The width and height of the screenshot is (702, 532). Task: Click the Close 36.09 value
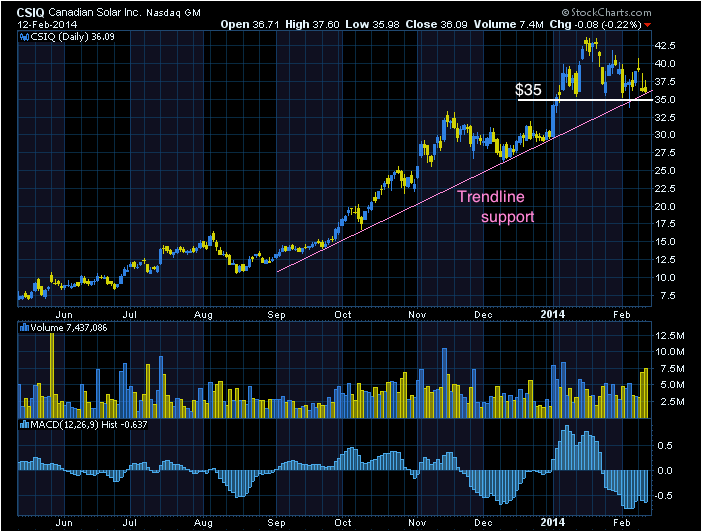tap(436, 25)
